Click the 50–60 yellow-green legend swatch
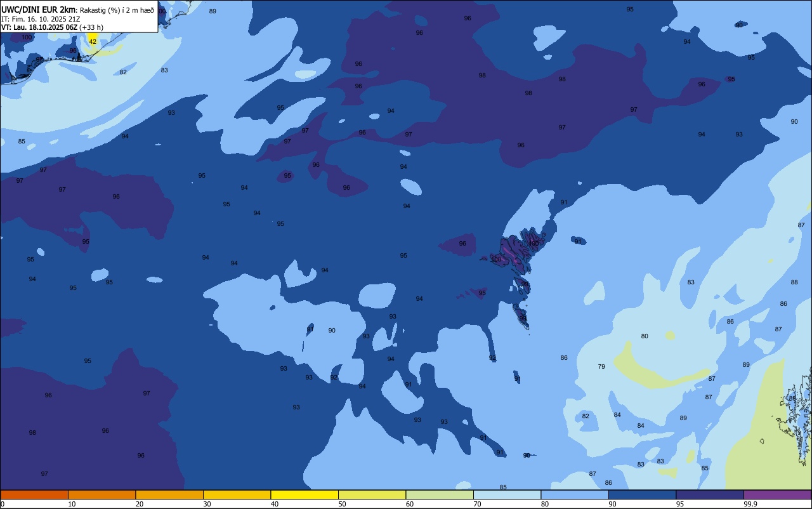This screenshot has width=812, height=509. pyautogui.click(x=372, y=494)
